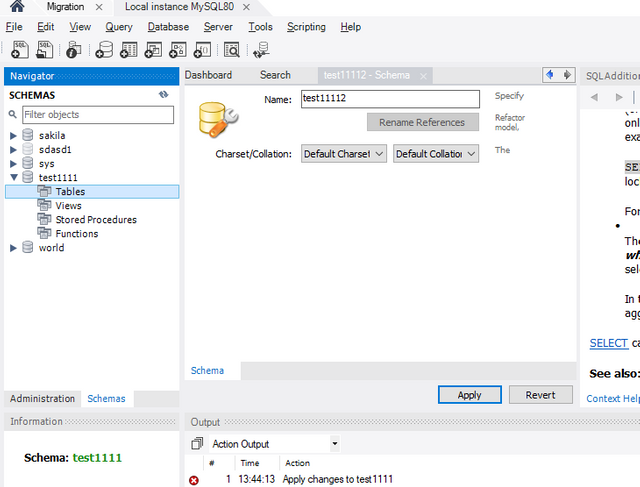Create a new schema toolbar icon
This screenshot has width=640, height=487.
(x=104, y=50)
